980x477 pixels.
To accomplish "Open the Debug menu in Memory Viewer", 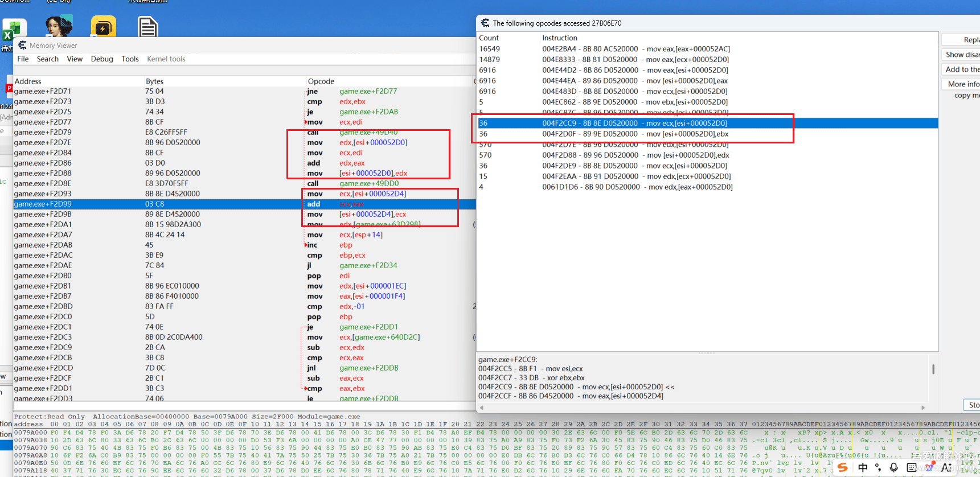I will coord(102,59).
